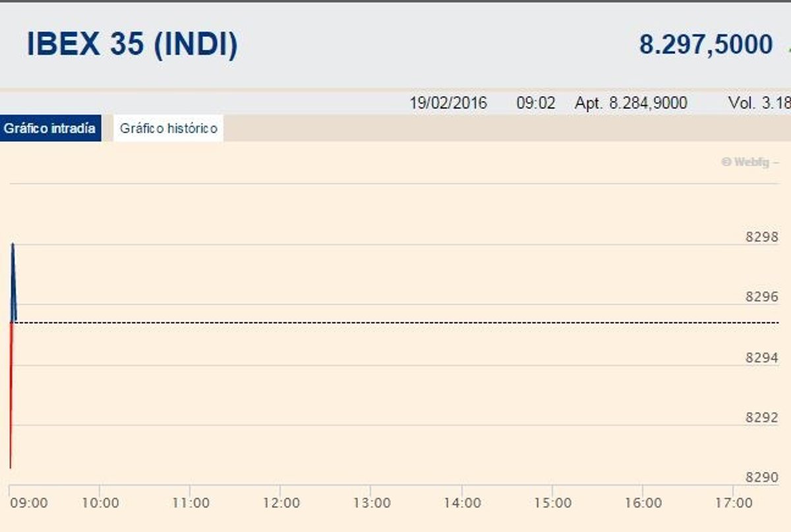Click the current price 8.297,5000
Screen dimensions: 791x532
click(705, 45)
